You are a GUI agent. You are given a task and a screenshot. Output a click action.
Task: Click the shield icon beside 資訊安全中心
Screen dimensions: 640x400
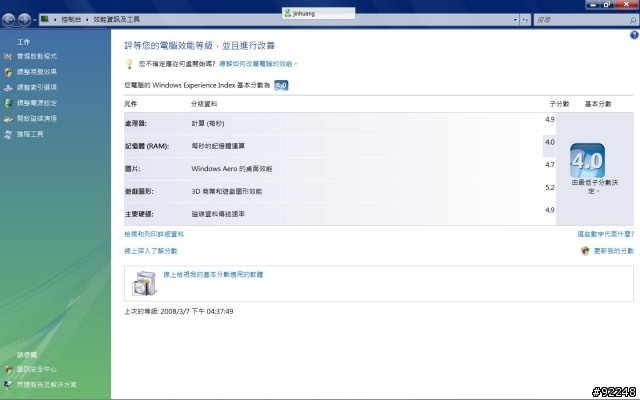pos(8,369)
